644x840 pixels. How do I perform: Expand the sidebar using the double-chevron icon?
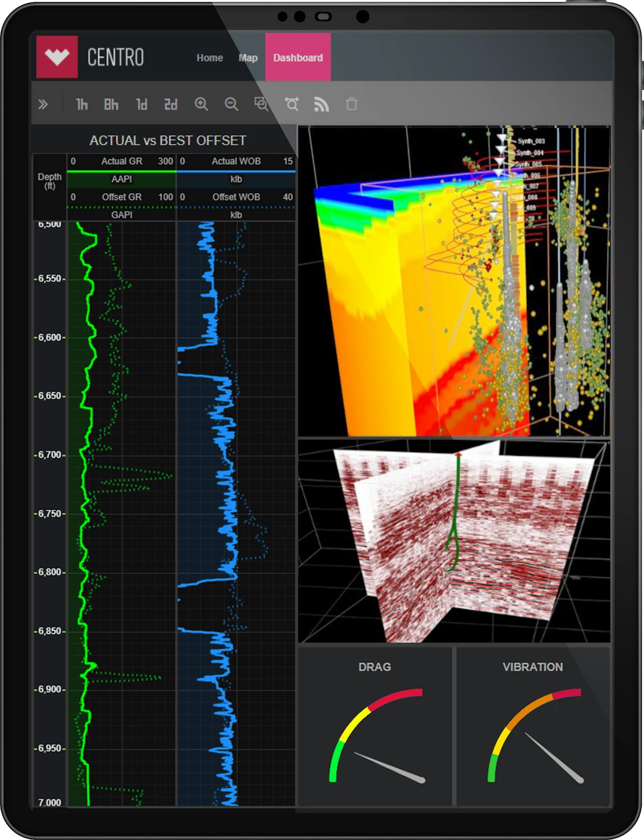coord(43,105)
